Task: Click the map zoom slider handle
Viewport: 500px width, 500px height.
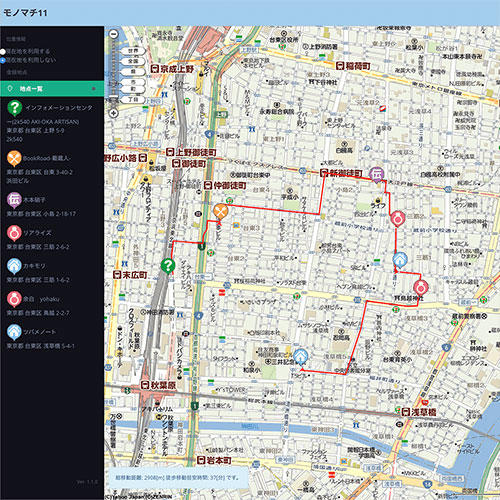Action: click(114, 97)
